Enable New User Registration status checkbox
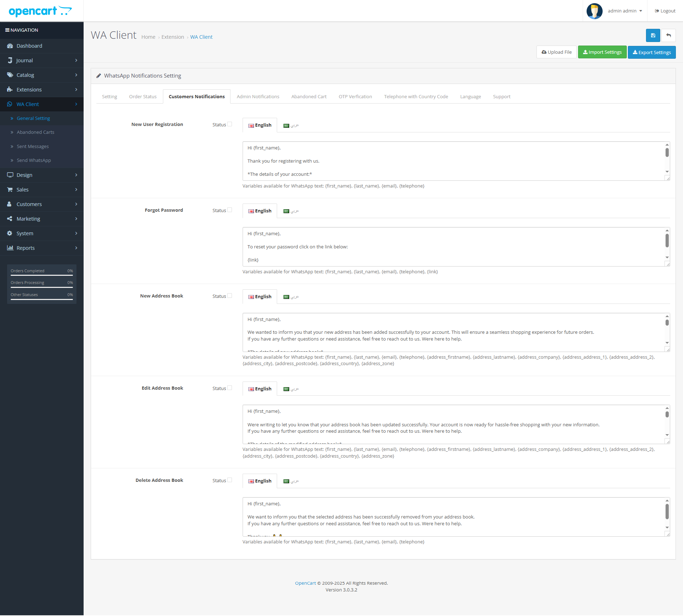Viewport: 683px width, 616px height. (x=230, y=124)
